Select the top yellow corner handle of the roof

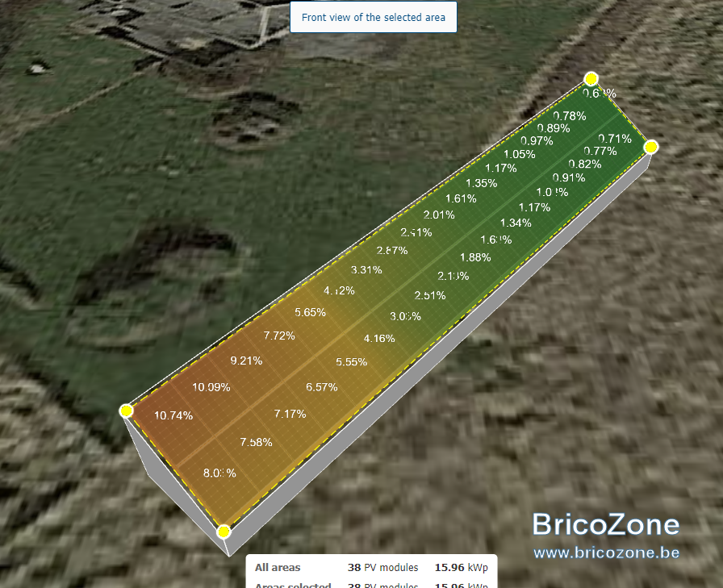coord(591,79)
